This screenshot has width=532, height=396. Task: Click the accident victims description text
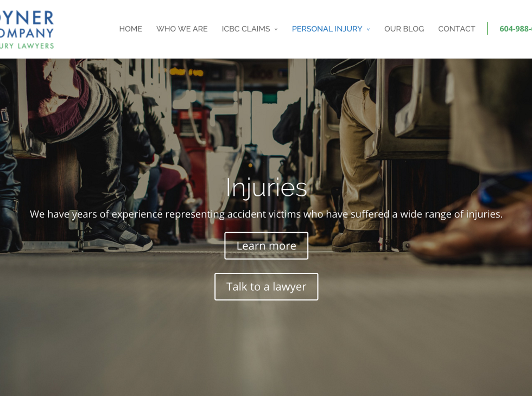pos(267,214)
